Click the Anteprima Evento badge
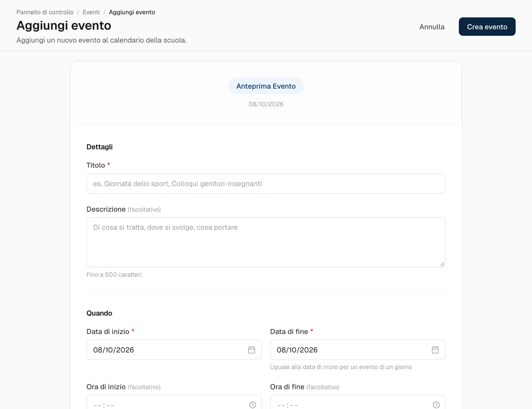Screen dimensions: 532x409 [266, 86]
